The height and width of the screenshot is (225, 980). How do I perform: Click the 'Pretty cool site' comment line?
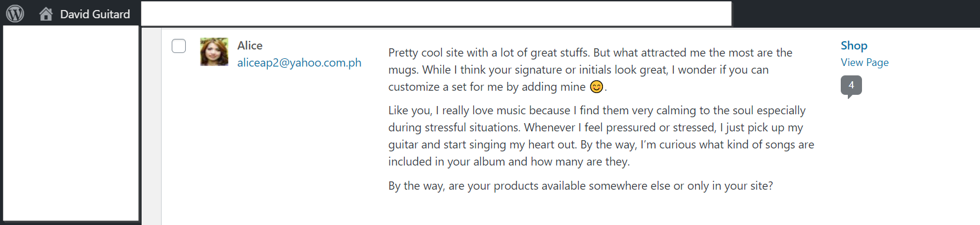590,52
